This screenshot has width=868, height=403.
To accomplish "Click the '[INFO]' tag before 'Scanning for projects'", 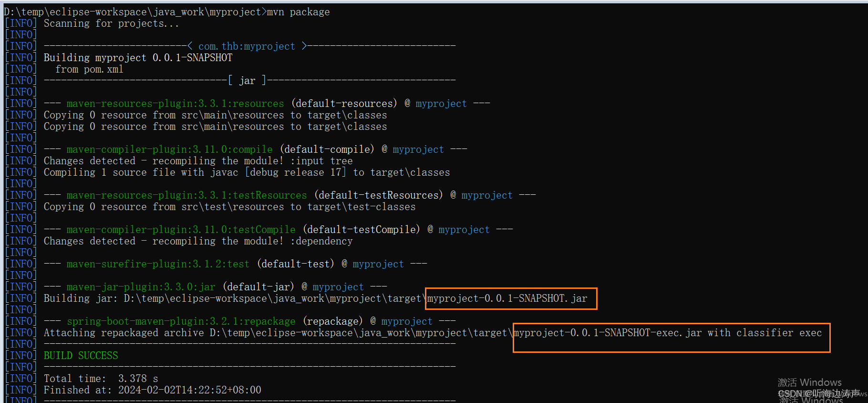I will pos(21,23).
